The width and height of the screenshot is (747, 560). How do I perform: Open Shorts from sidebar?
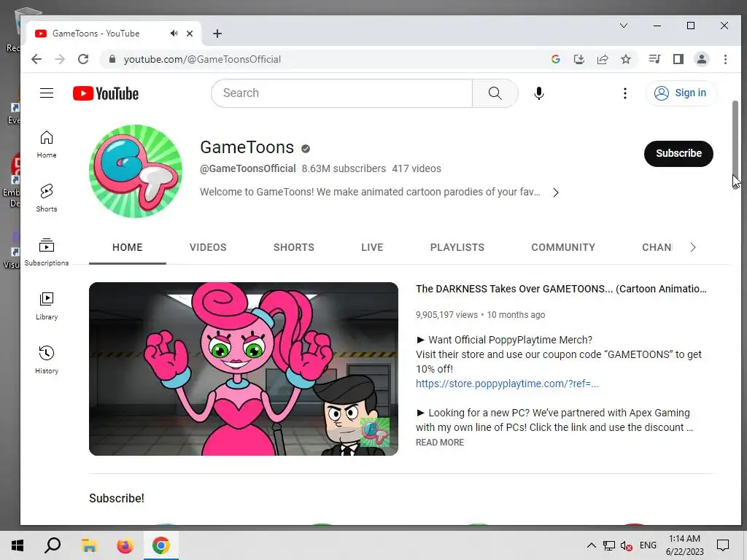tap(47, 198)
